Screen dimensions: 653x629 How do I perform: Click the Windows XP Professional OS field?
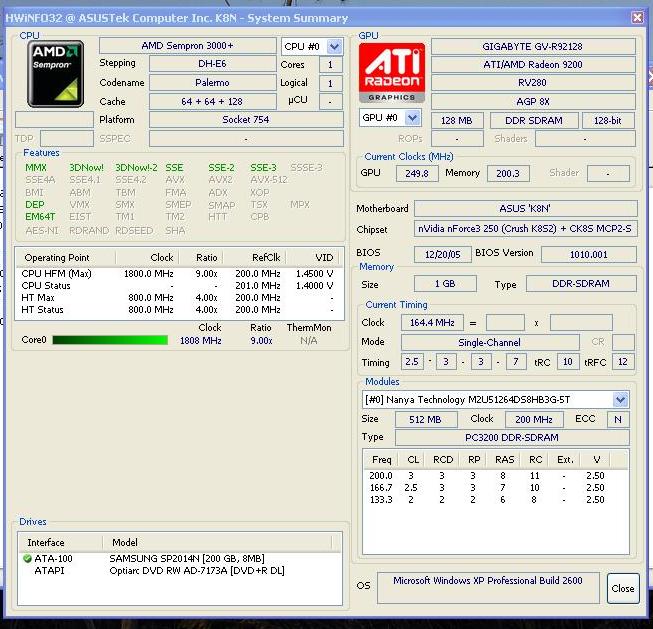488,587
